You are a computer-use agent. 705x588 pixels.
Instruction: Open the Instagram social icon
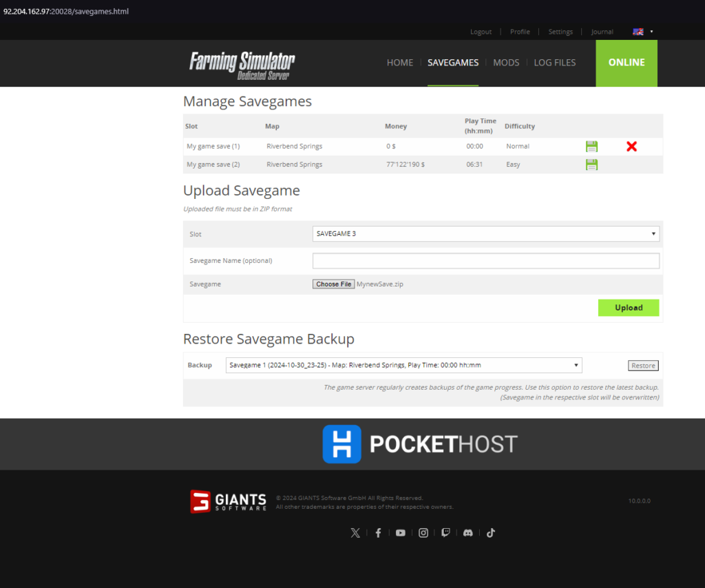pyautogui.click(x=423, y=533)
